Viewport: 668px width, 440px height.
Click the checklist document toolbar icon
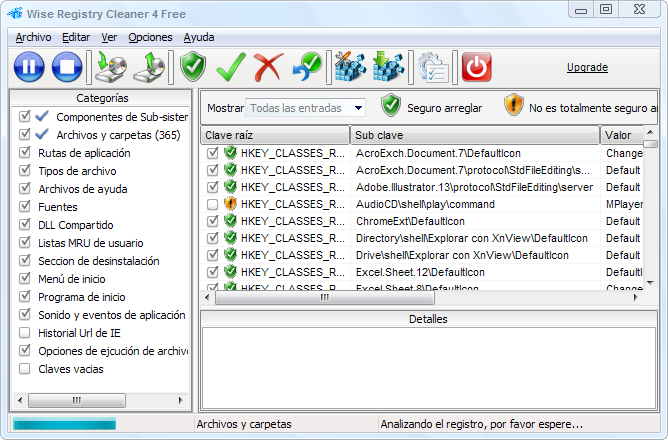point(433,67)
